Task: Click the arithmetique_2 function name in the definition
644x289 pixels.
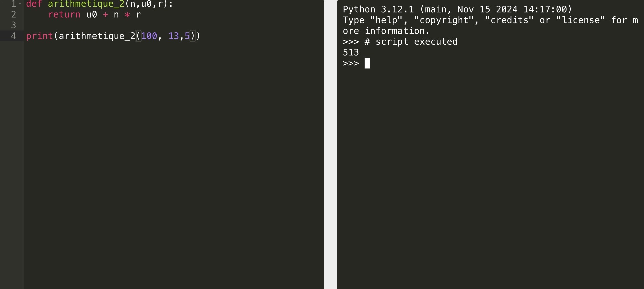Action: click(x=86, y=4)
